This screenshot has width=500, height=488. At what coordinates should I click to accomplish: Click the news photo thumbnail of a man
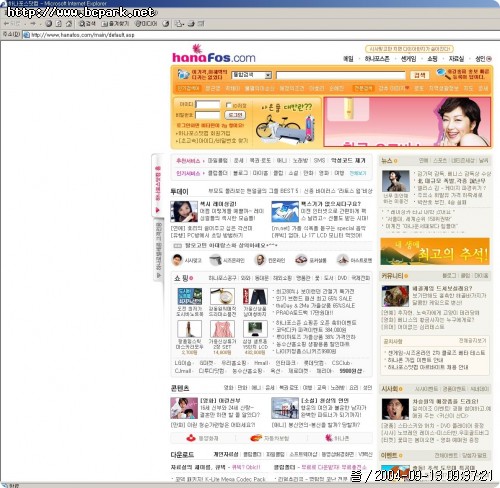(396, 181)
